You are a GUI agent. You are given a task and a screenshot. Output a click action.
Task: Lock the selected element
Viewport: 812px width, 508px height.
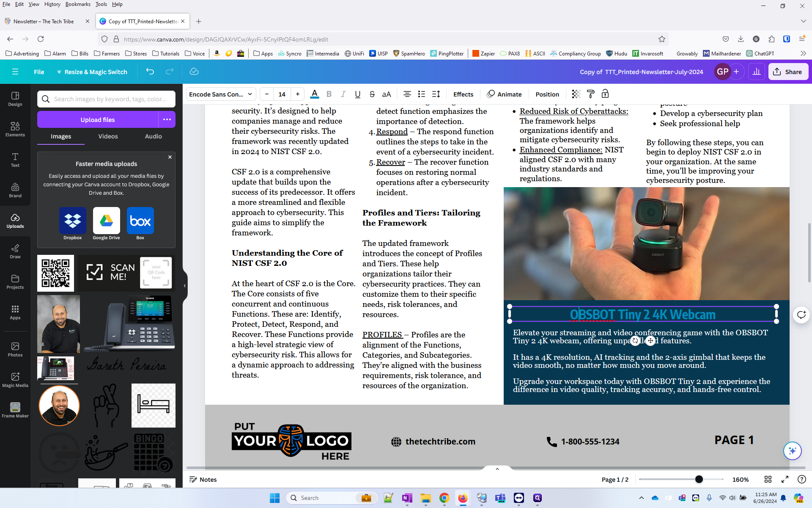pos(605,94)
